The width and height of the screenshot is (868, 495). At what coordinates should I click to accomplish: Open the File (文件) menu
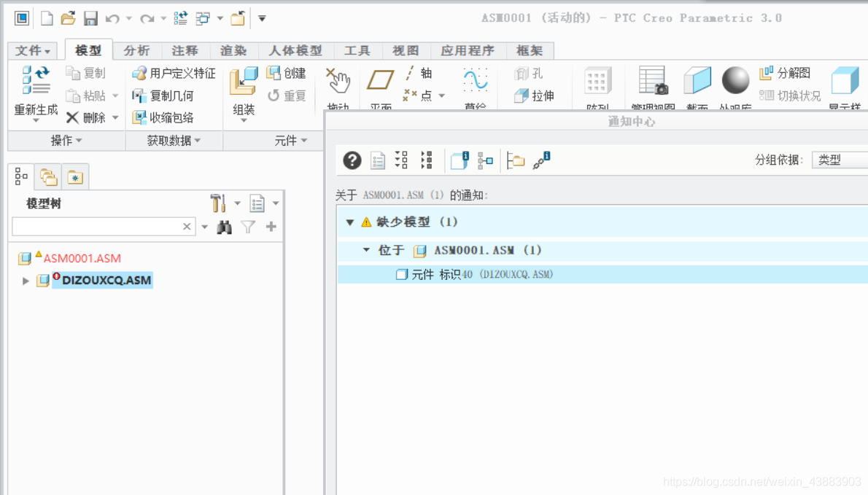tap(33, 50)
